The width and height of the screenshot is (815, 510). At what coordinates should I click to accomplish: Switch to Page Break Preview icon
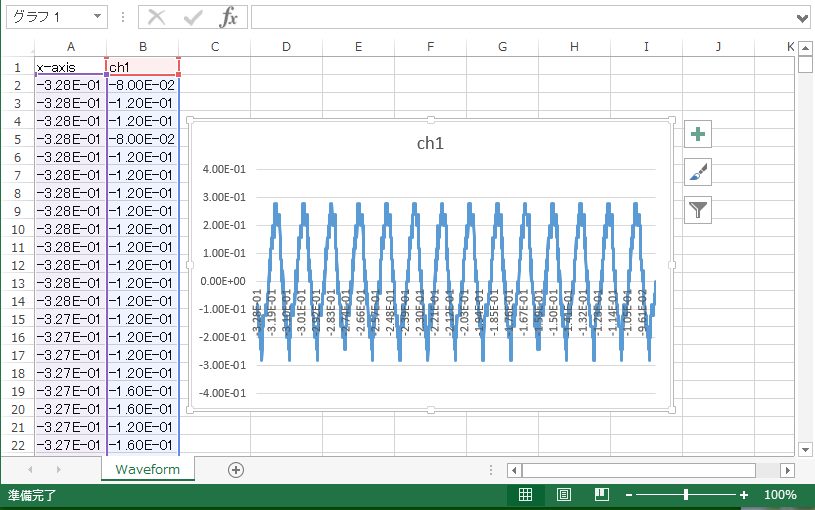[601, 494]
